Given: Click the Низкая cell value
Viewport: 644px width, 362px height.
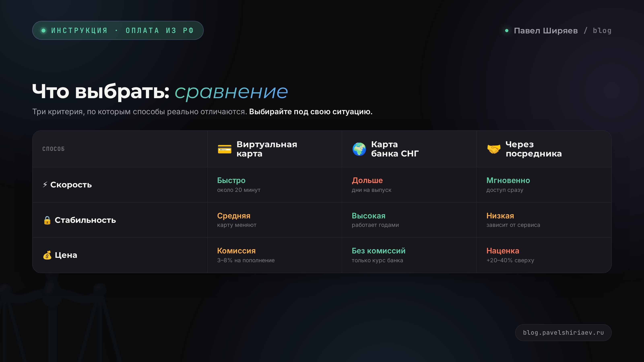Looking at the screenshot, I should pos(500,216).
